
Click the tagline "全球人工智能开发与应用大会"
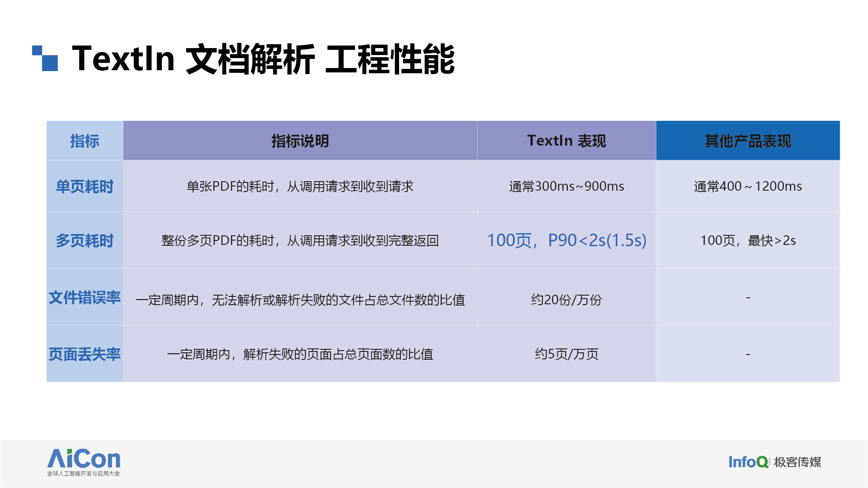click(x=83, y=474)
